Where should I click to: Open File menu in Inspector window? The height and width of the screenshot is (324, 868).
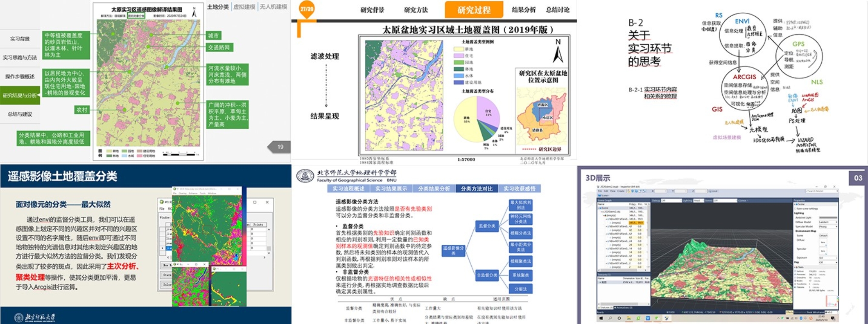(601, 191)
